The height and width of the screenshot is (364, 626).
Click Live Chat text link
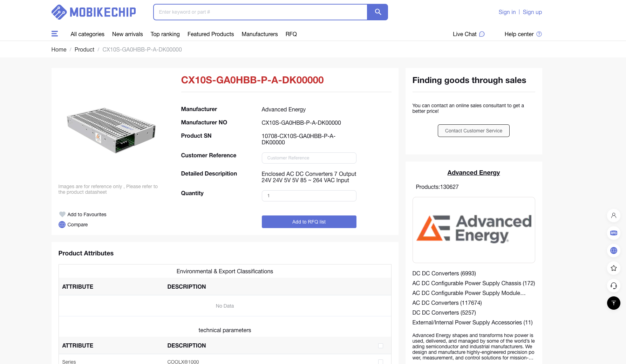[465, 34]
